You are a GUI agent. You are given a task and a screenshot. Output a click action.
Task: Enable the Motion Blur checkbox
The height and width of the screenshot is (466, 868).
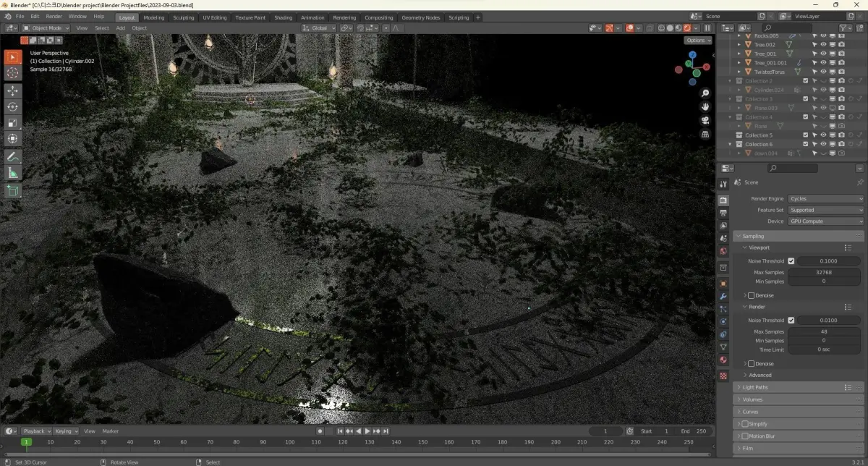(x=745, y=436)
